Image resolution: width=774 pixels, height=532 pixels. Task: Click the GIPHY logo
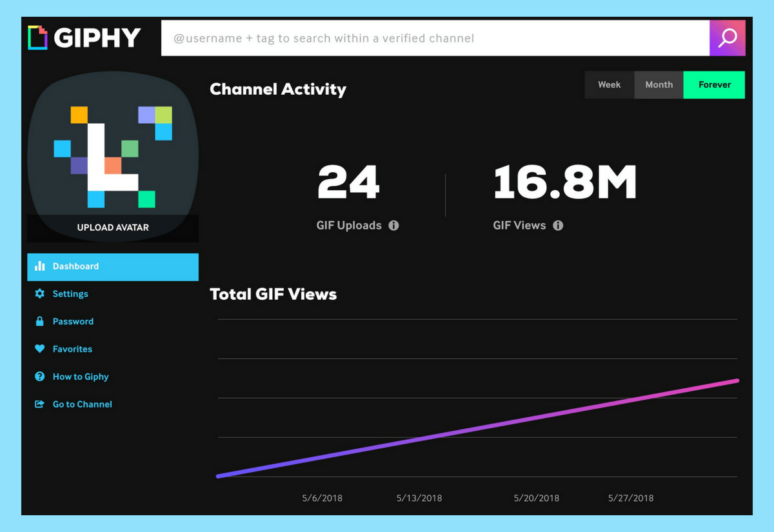click(84, 38)
